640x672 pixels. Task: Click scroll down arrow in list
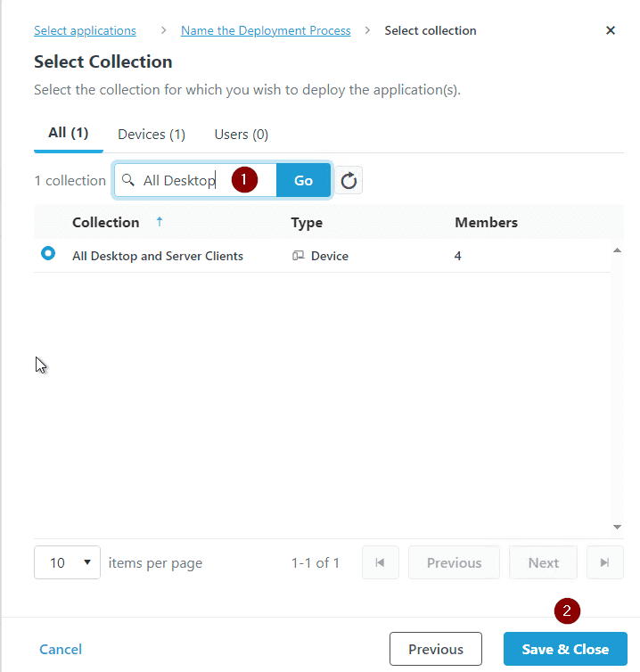617,527
